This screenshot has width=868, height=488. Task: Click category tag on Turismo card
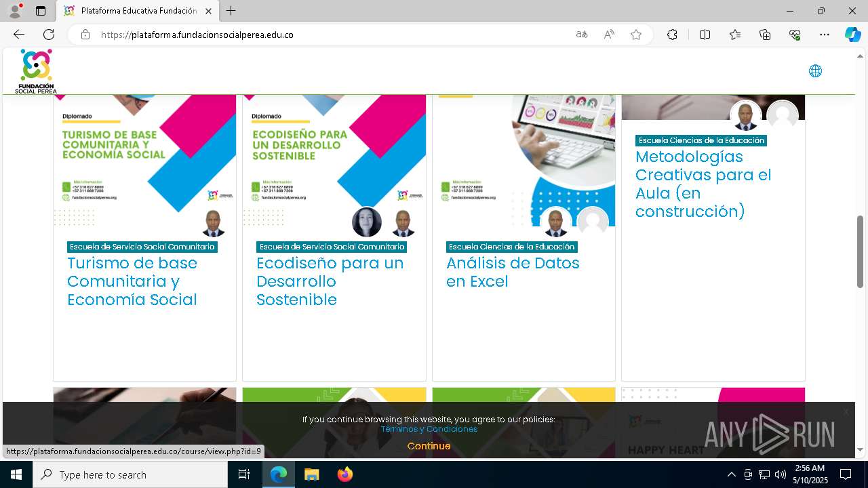142,247
